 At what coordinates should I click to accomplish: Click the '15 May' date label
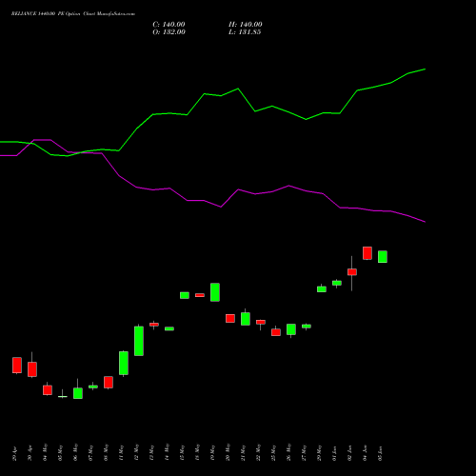click(x=182, y=452)
